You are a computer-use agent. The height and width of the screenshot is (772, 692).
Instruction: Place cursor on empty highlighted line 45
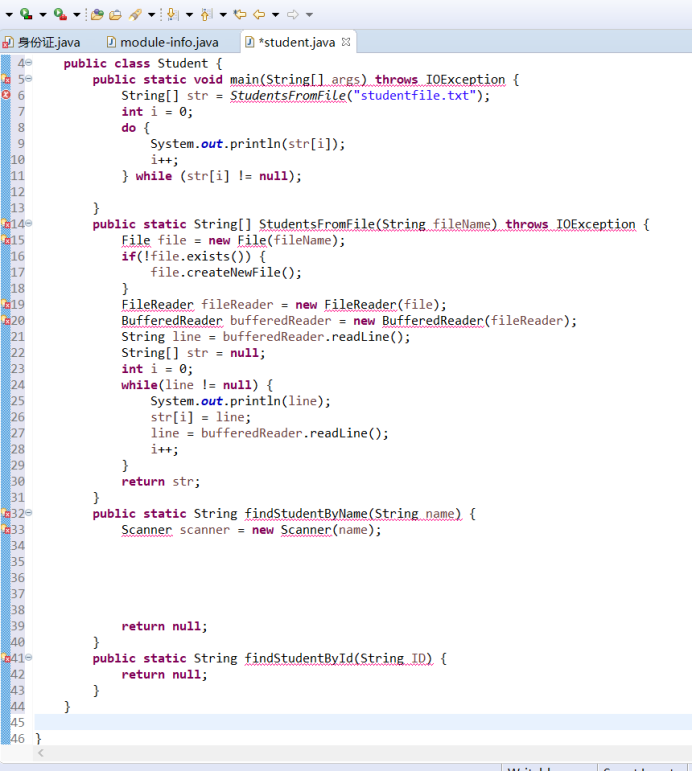[363, 722]
